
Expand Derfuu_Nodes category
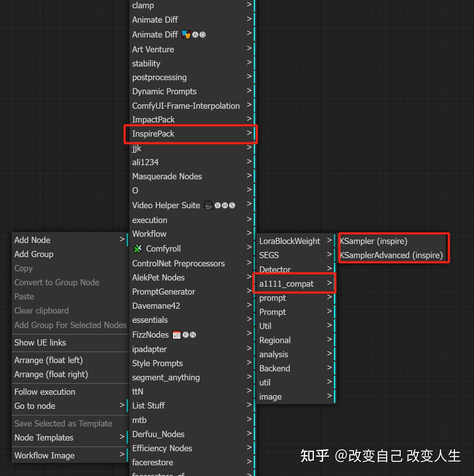click(192, 434)
